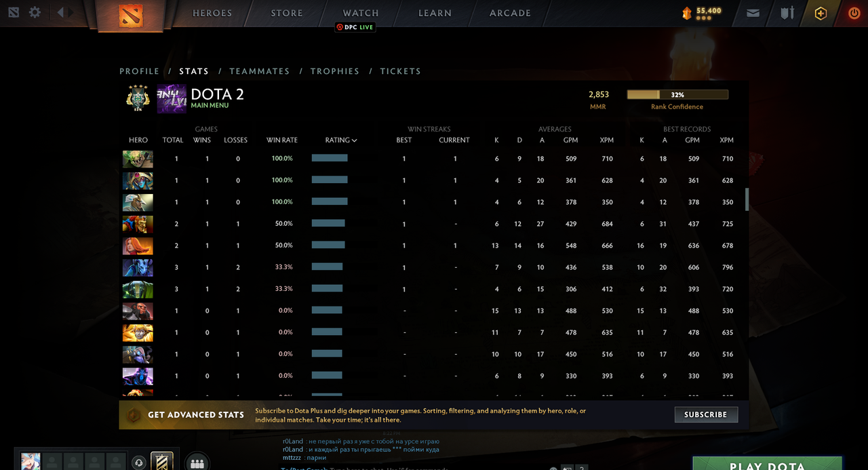Open the round friends list button
Image resolution: width=868 pixels, height=470 pixels.
(197, 463)
